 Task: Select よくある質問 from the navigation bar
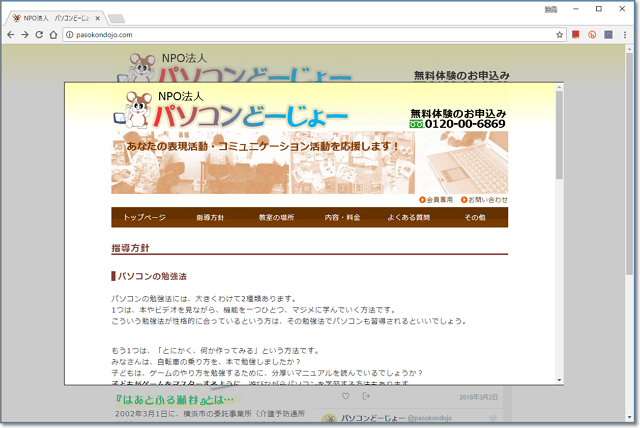408,217
